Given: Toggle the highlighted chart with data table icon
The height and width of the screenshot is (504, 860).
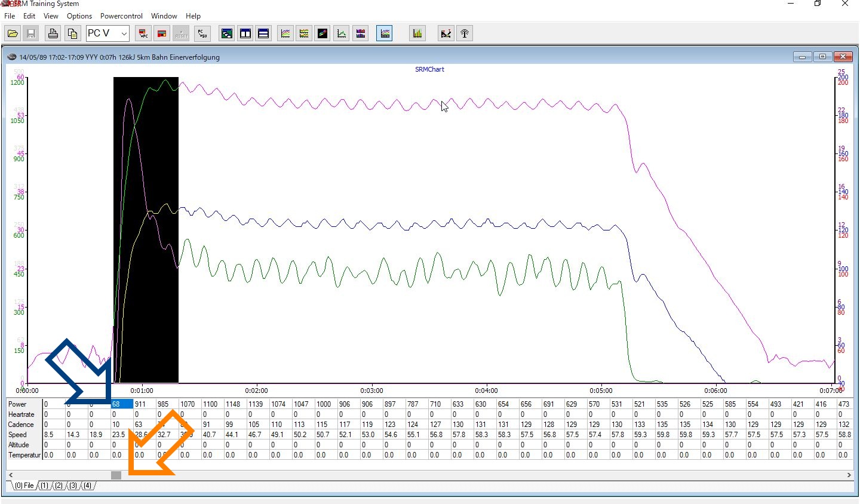Looking at the screenshot, I should [x=385, y=33].
